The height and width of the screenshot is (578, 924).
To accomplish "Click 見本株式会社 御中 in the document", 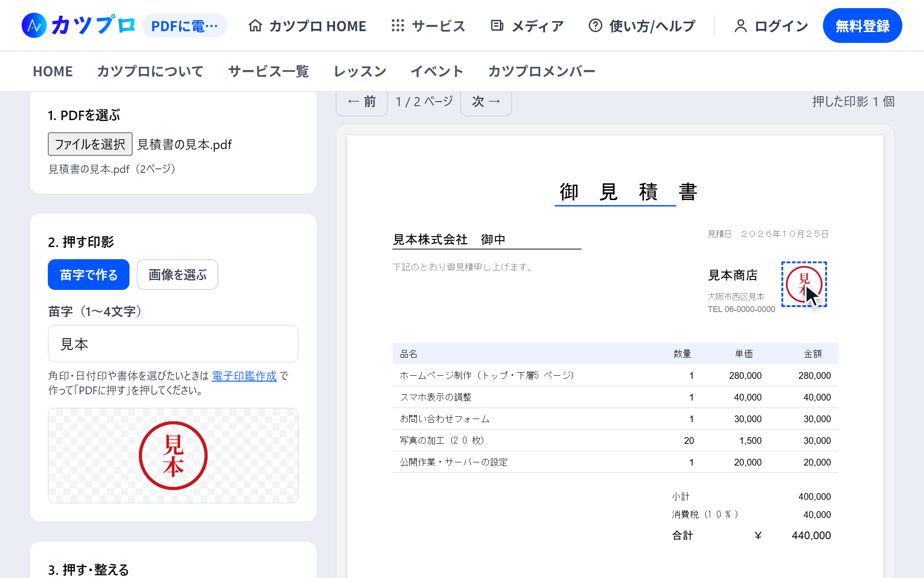I will coord(449,239).
